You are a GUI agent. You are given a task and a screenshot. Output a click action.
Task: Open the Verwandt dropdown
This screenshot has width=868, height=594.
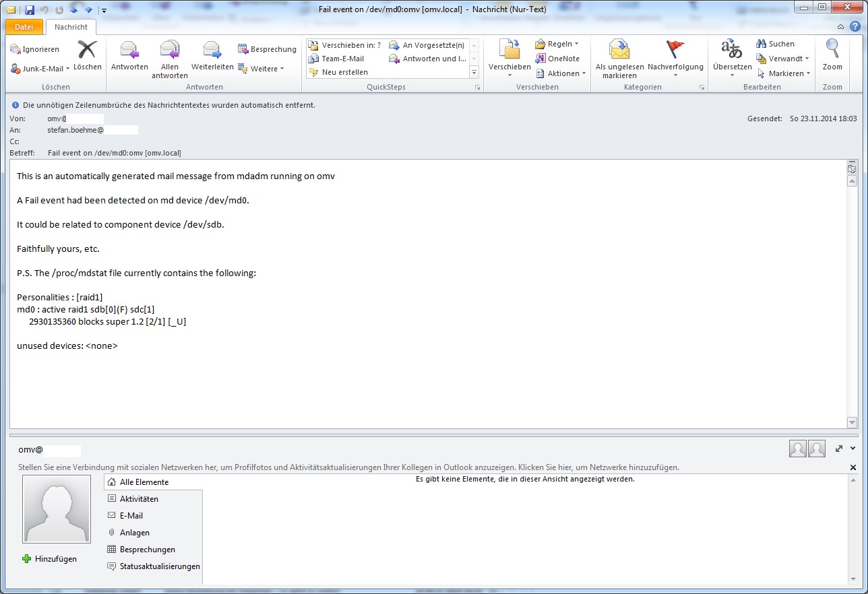(x=782, y=59)
